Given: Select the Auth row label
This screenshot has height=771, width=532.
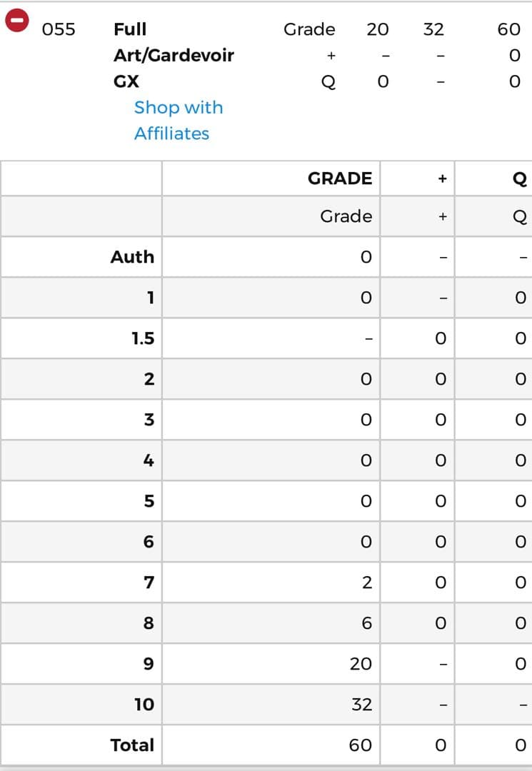Looking at the screenshot, I should click(x=132, y=257).
